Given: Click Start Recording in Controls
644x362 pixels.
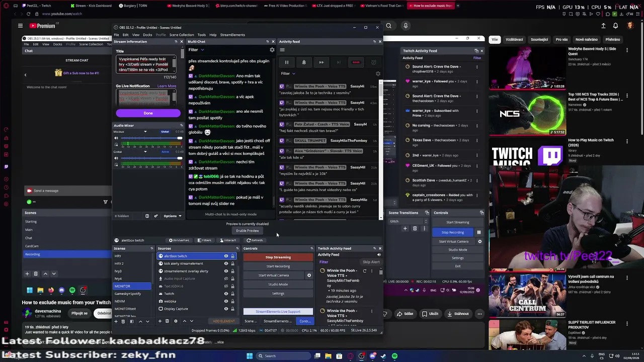Looking at the screenshot, I should 278,266.
